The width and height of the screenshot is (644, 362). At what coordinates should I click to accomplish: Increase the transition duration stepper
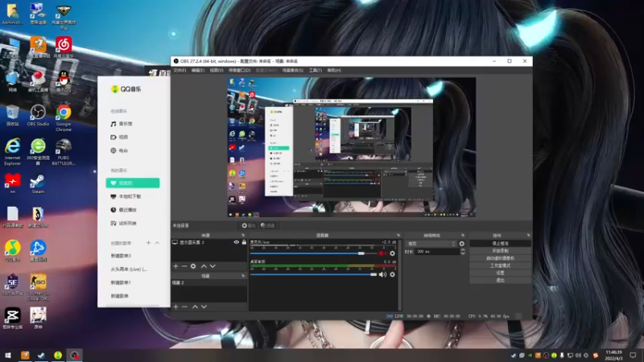(462, 249)
